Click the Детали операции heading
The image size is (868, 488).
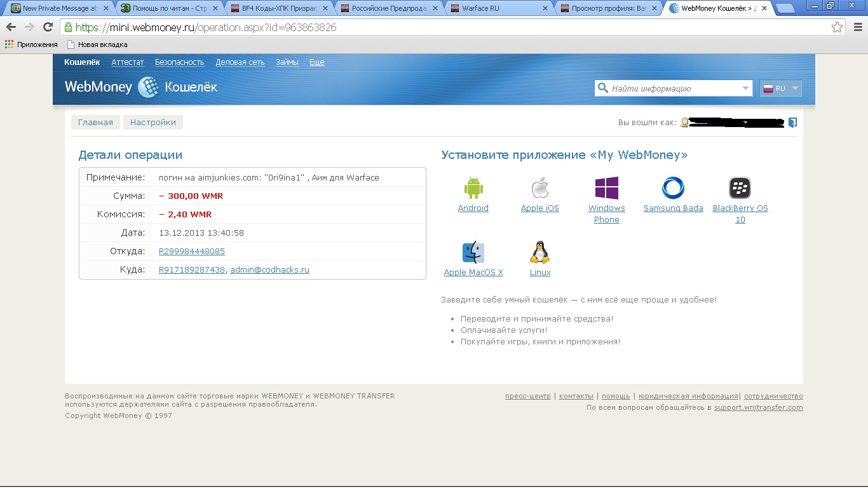[x=130, y=154]
